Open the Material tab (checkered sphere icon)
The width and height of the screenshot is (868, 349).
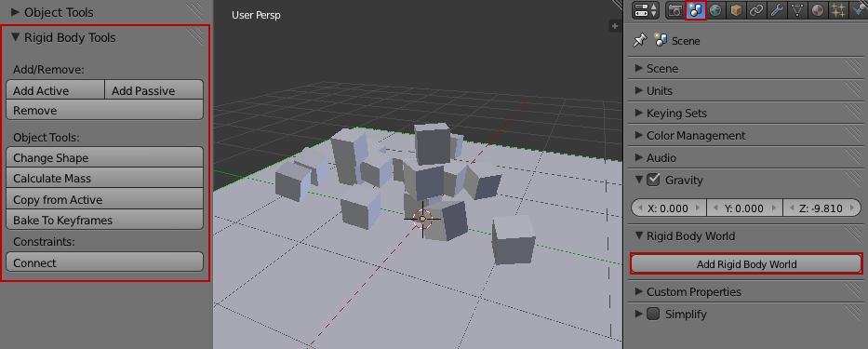pos(817,10)
